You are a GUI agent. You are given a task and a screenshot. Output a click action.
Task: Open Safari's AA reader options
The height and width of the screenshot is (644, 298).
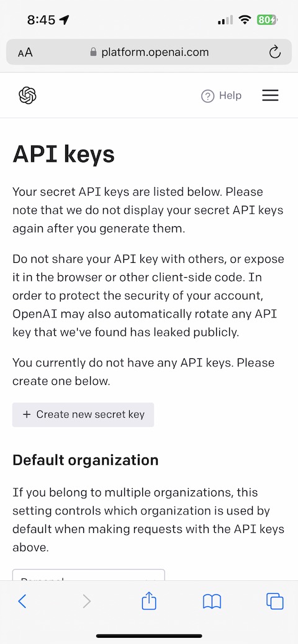click(25, 53)
